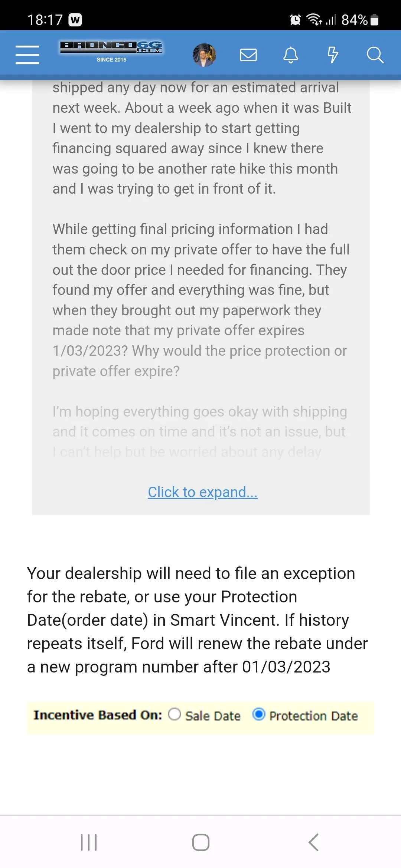
Task: Tap the Android home navigation button
Action: [200, 842]
